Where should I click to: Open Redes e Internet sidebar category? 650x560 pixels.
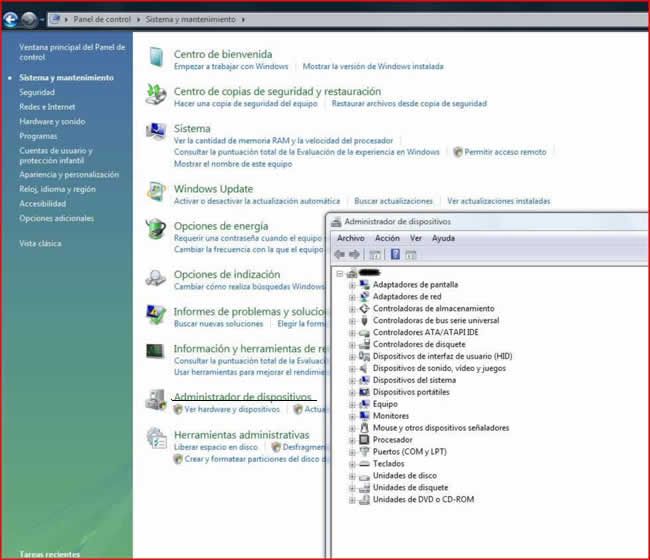click(x=47, y=107)
